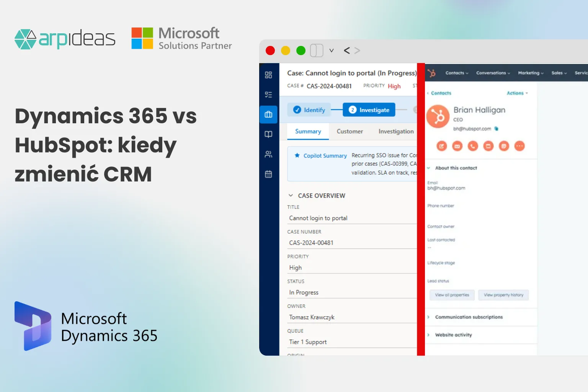Click the red close window dot
The height and width of the screenshot is (392, 588).
[270, 51]
